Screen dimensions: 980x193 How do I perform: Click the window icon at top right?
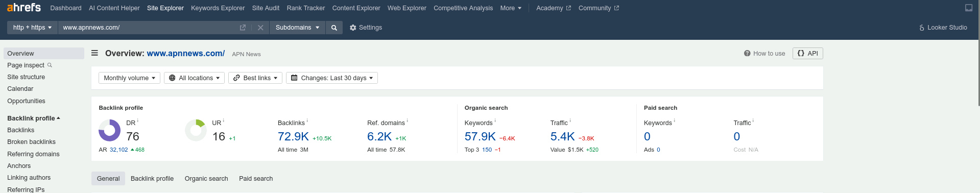(968, 8)
